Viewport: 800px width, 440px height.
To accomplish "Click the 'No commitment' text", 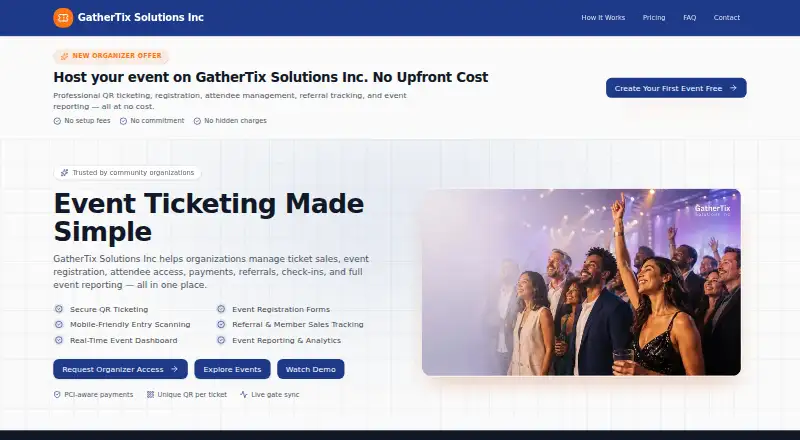I will click(157, 121).
